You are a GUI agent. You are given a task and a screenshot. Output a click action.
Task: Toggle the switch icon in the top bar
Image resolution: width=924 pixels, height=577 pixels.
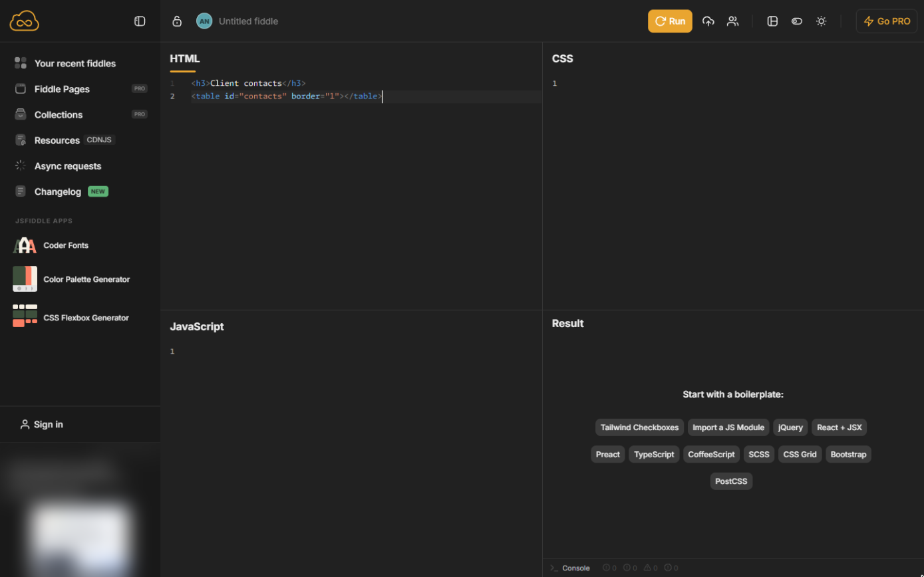(797, 21)
